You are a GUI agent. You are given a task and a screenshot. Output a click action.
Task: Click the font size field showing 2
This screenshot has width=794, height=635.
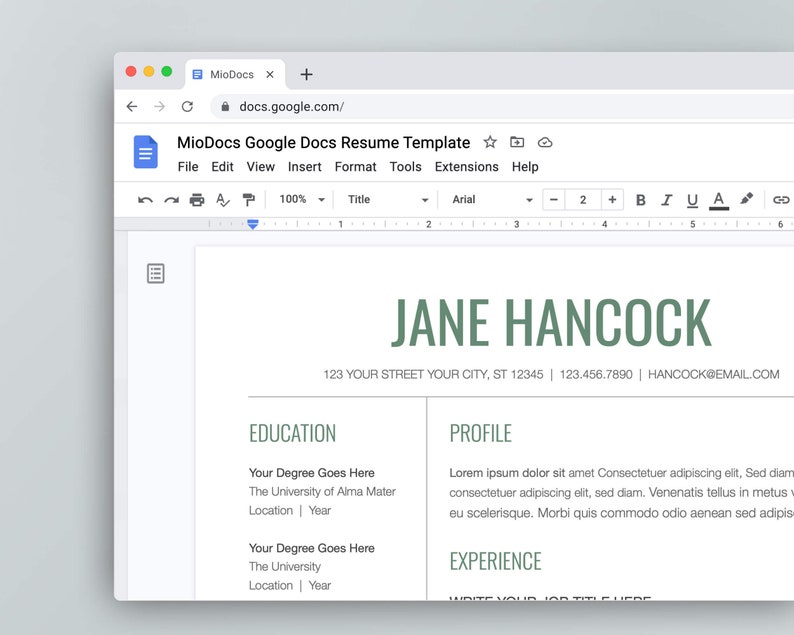click(x=583, y=200)
